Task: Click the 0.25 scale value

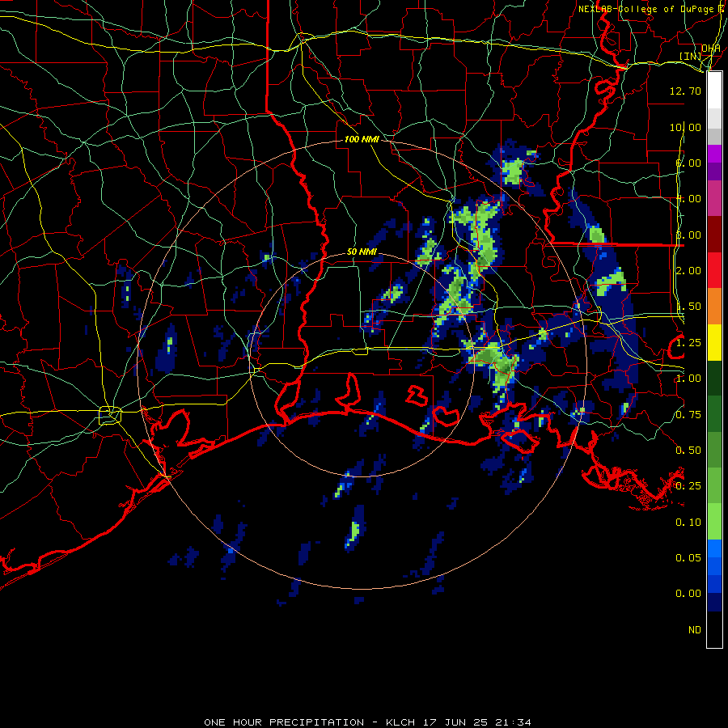Action: click(x=688, y=486)
